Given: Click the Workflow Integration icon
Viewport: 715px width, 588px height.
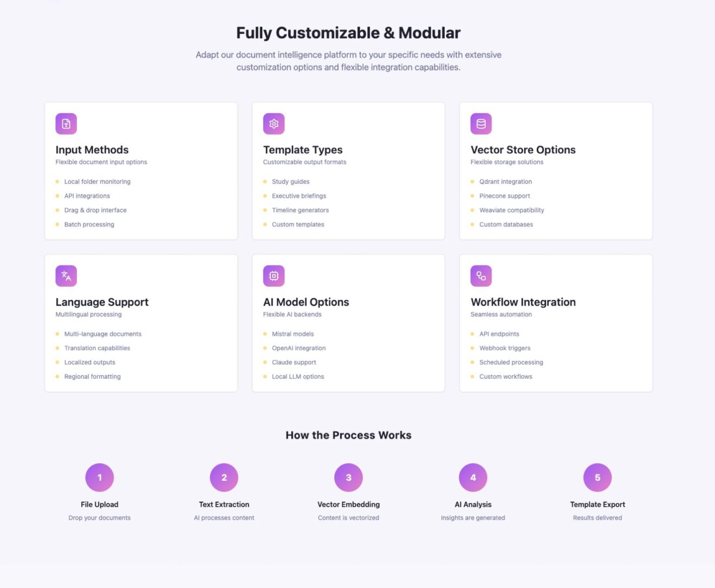Looking at the screenshot, I should (481, 276).
